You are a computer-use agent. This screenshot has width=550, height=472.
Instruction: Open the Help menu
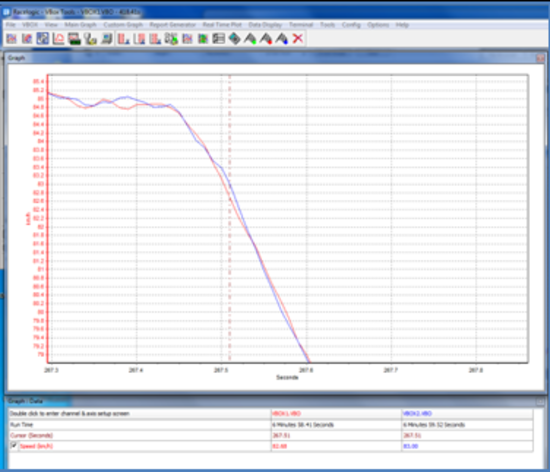[x=402, y=25]
